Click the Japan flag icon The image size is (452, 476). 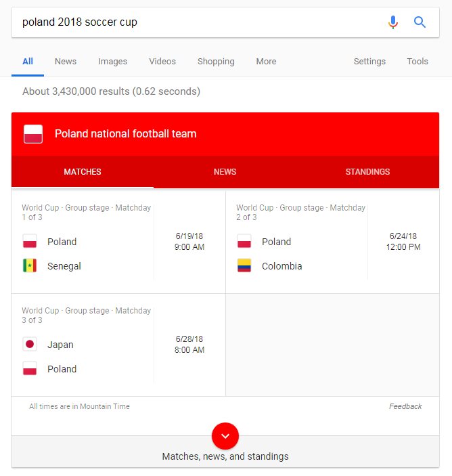pyautogui.click(x=30, y=344)
